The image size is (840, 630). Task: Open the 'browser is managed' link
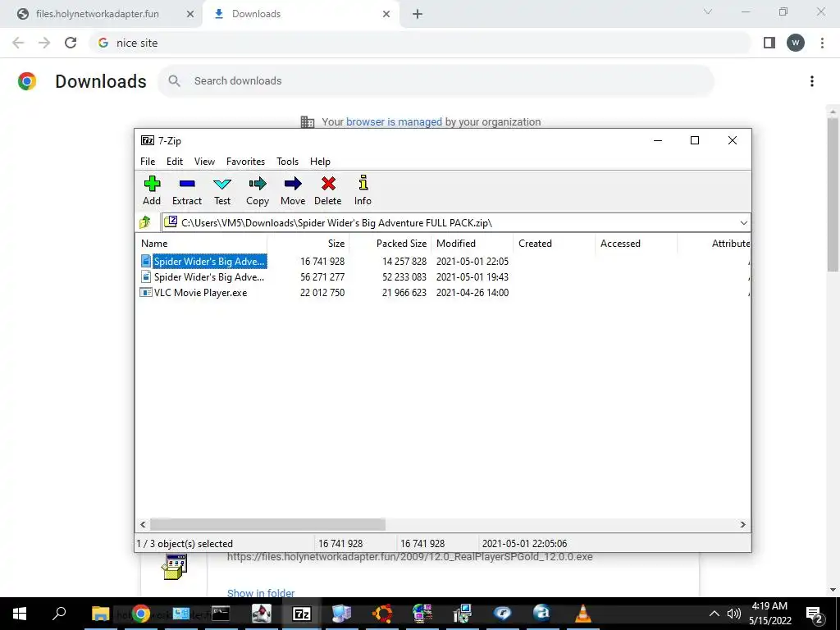point(394,122)
